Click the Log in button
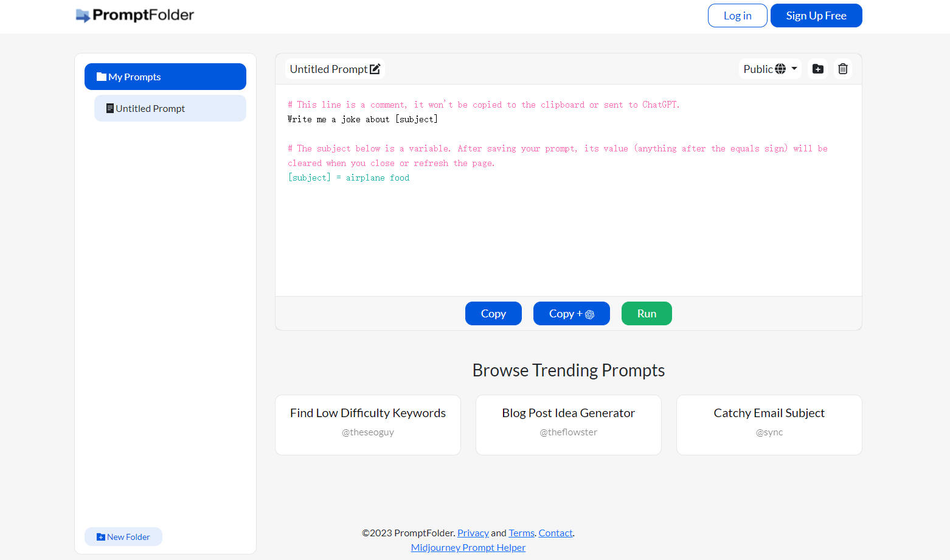 click(737, 16)
